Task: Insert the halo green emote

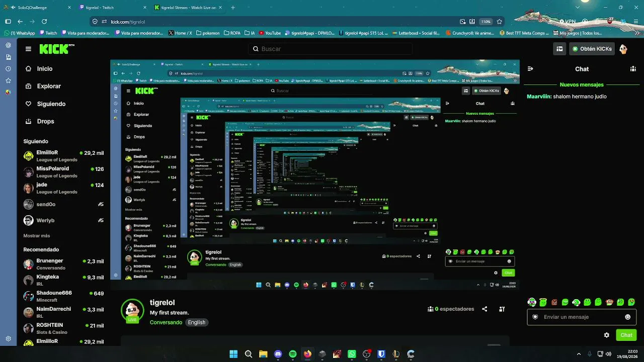Action: coord(543,302)
